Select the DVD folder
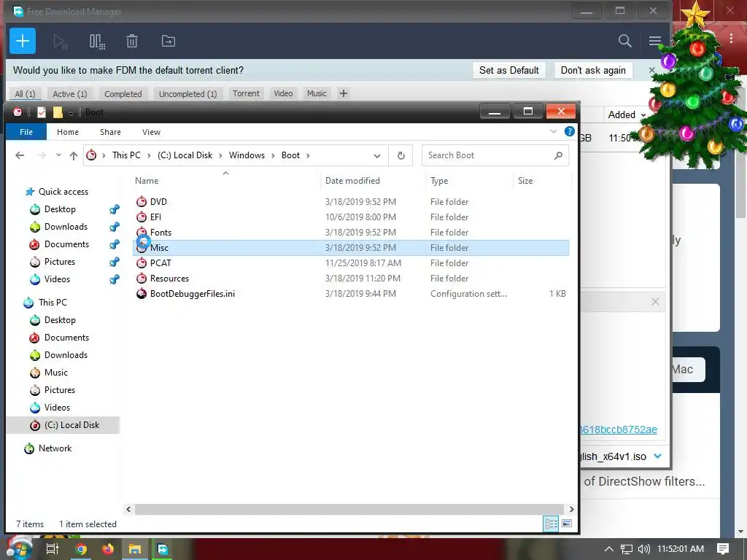Screen dimensions: 747x560 [x=351, y=202]
